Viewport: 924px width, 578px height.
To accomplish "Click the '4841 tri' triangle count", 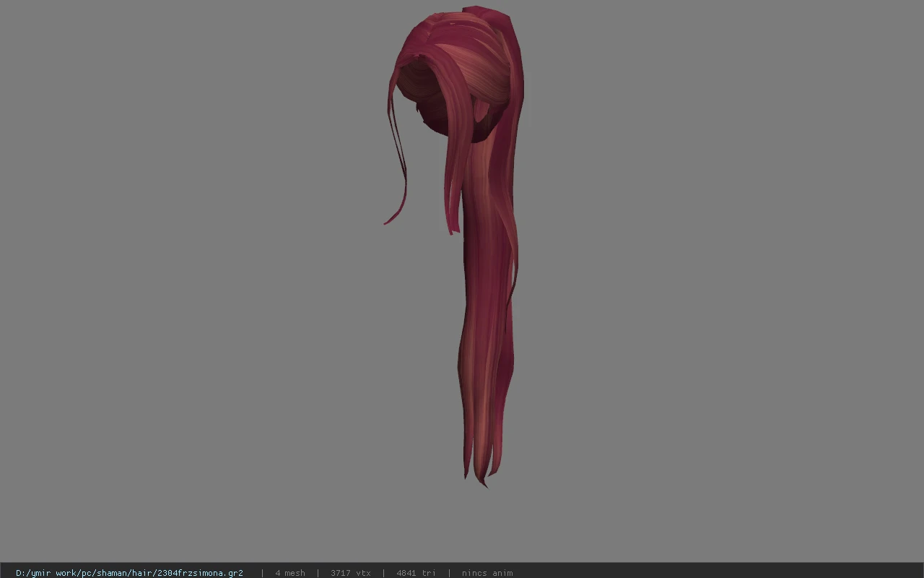I will click(x=416, y=573).
